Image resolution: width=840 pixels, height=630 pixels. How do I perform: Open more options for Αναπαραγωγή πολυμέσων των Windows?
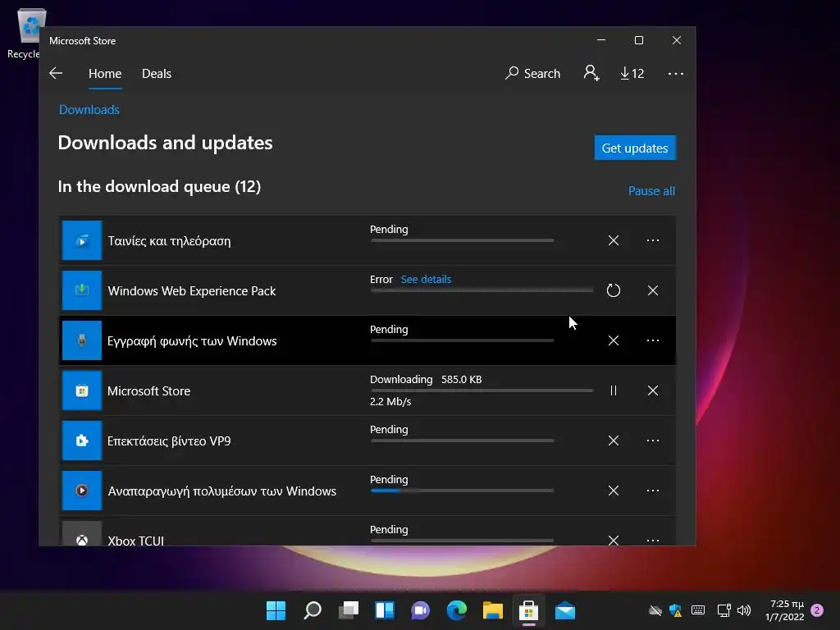click(652, 491)
